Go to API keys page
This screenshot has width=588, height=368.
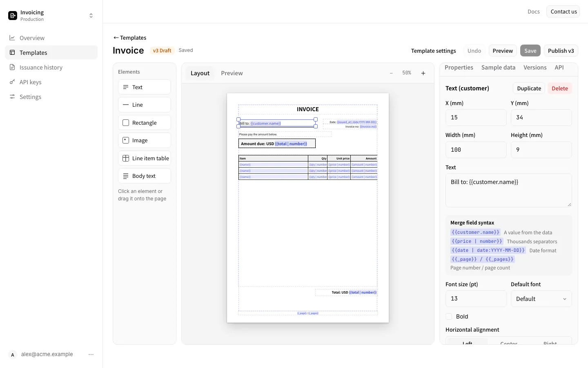coord(51,82)
